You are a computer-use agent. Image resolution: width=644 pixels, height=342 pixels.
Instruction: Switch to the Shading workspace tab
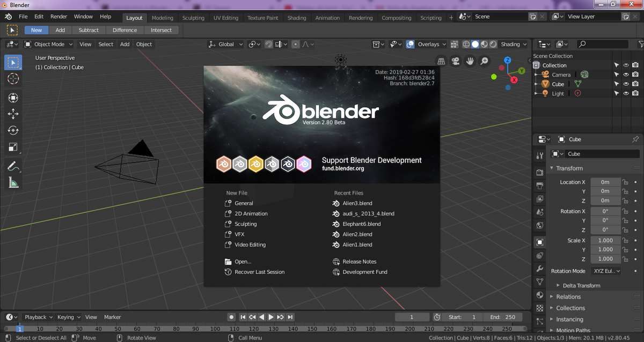coord(297,18)
